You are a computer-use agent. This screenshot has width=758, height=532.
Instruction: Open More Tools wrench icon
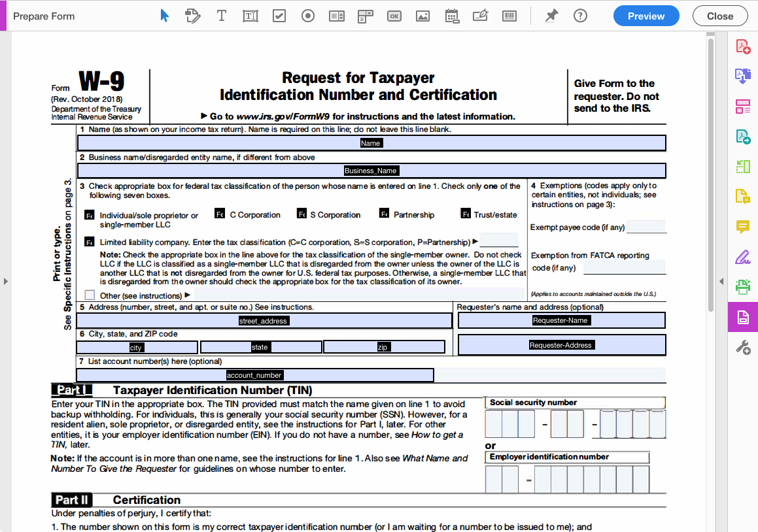[743, 348]
